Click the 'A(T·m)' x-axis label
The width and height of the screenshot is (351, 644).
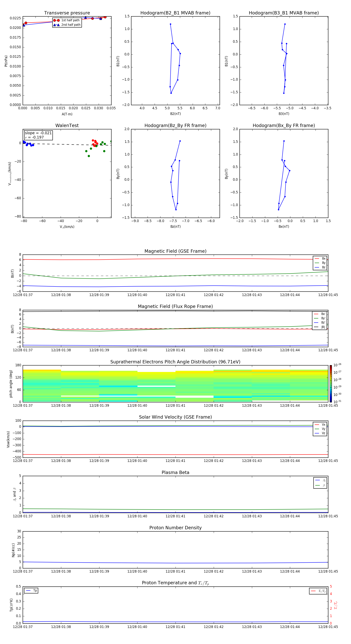(x=67, y=114)
